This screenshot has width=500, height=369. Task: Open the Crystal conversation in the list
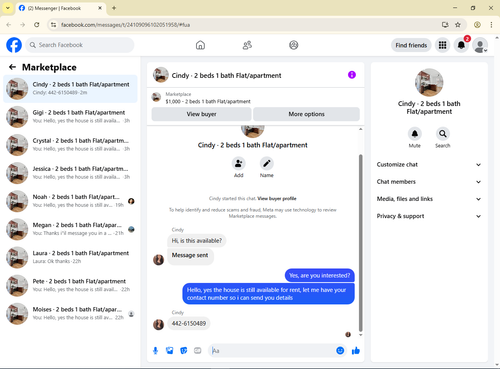tap(70, 145)
